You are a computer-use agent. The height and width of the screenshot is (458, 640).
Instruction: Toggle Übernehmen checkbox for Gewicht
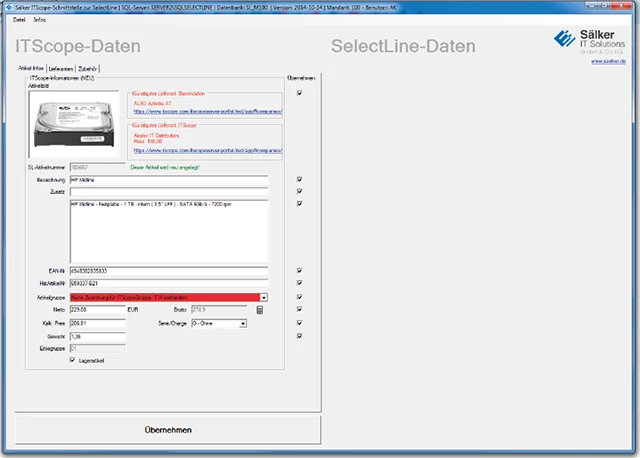(x=300, y=336)
